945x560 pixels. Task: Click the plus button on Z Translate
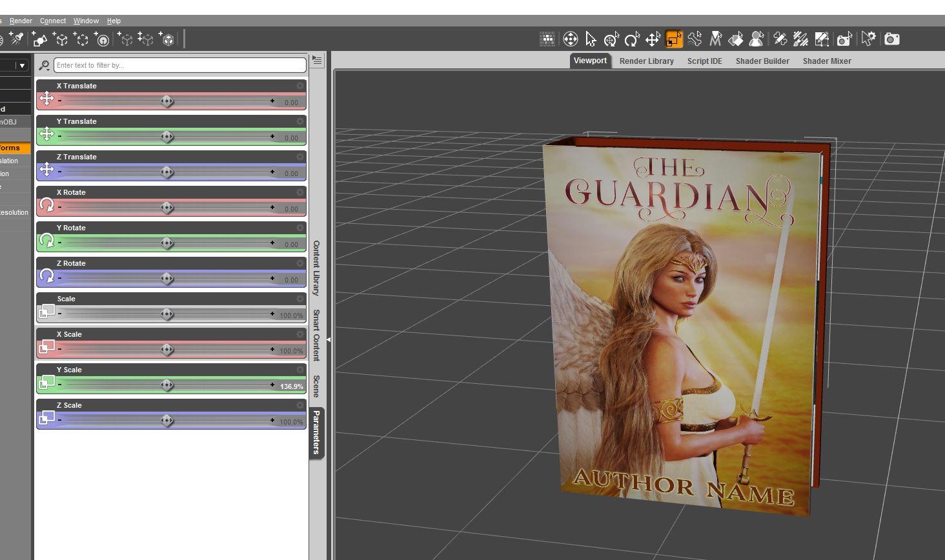pos(272,172)
